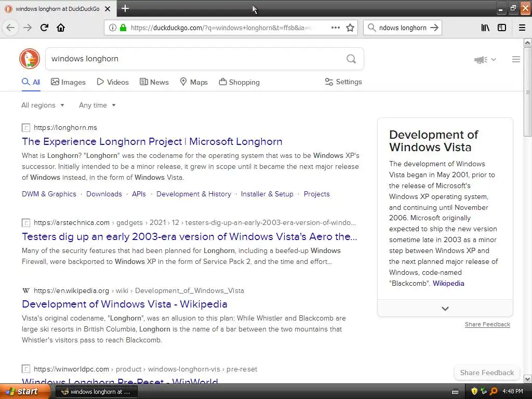The width and height of the screenshot is (532, 399).
Task: Click the address bar URL
Action: point(221,28)
